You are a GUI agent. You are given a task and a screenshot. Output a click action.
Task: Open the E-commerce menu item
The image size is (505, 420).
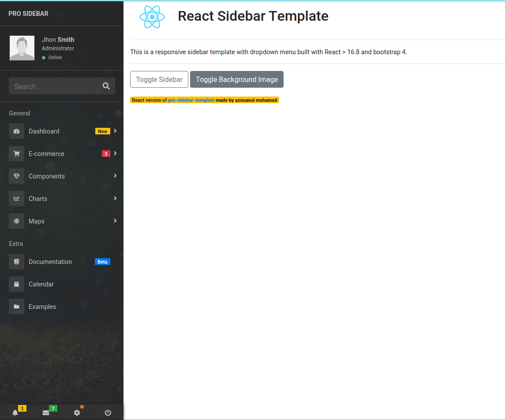[61, 154]
